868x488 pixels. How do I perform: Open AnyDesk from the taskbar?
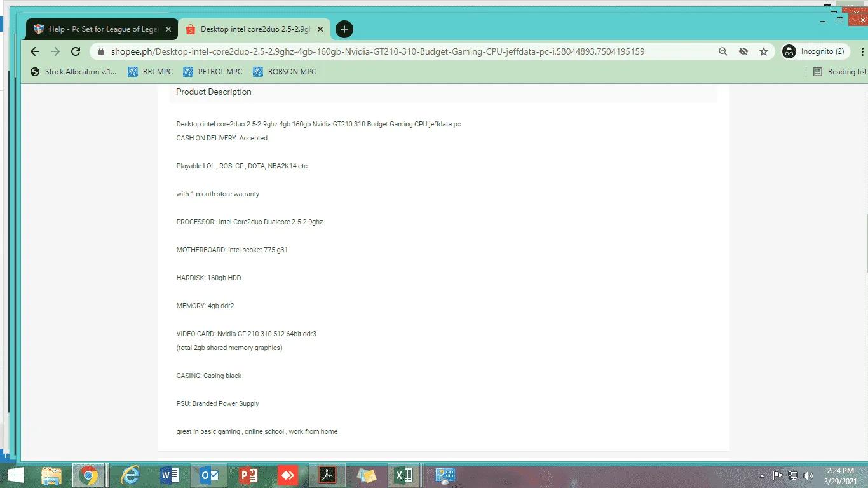pos(288,475)
